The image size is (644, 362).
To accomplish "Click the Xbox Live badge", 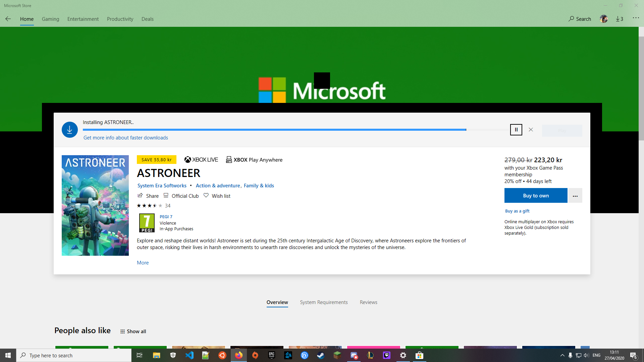I will (201, 160).
